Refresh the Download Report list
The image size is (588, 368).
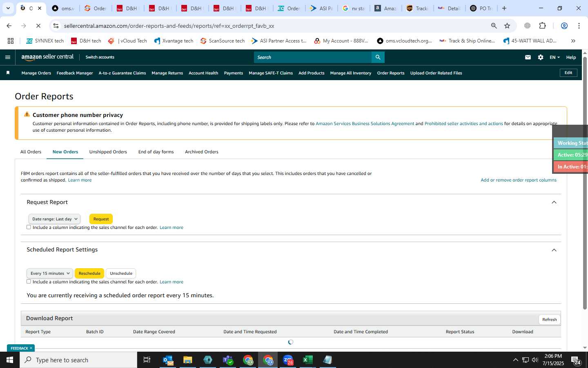coord(550,319)
